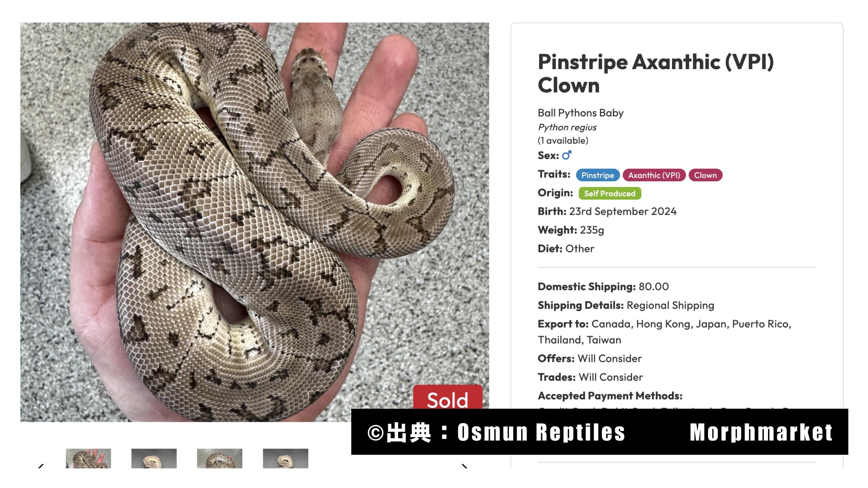Click the Self Produced origin badge
Image resolution: width=868 pixels, height=488 pixels.
(609, 194)
